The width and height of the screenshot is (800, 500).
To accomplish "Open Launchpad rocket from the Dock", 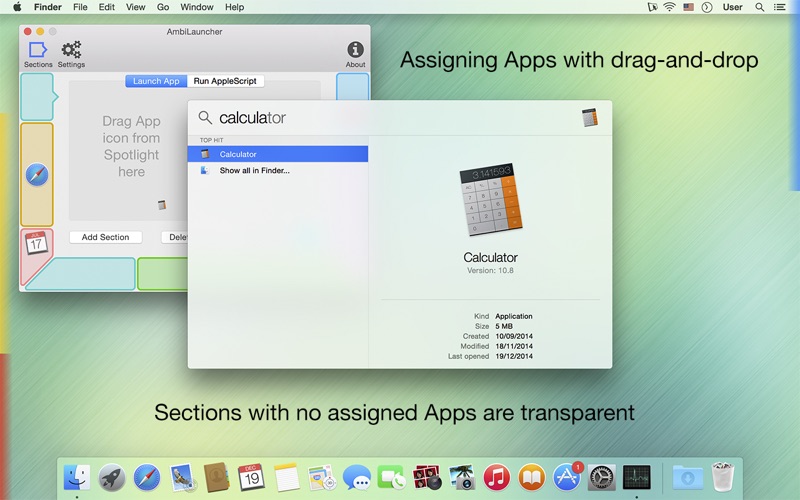I will pos(111,477).
